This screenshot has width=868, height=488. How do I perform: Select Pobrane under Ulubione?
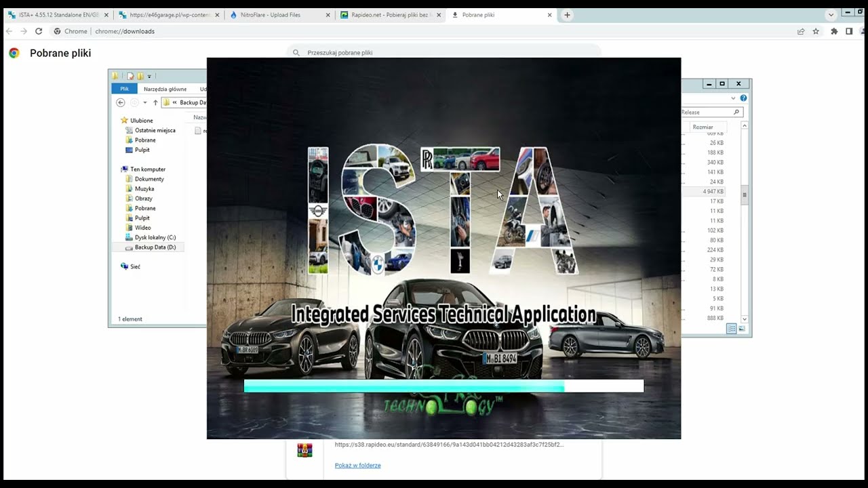[144, 140]
